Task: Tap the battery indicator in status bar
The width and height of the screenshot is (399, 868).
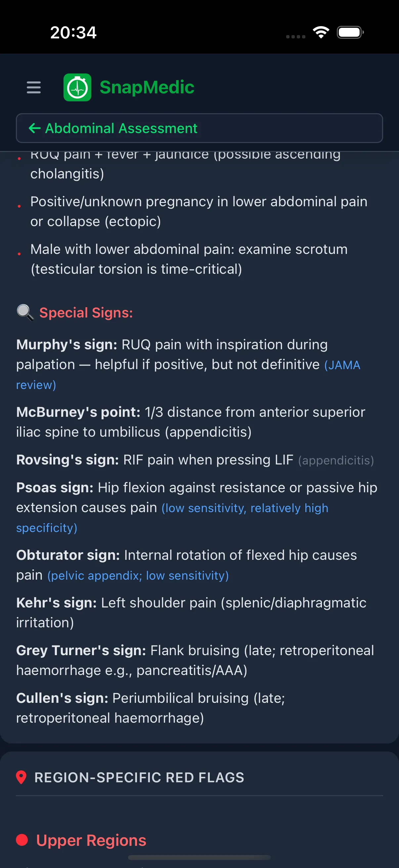Action: (349, 32)
